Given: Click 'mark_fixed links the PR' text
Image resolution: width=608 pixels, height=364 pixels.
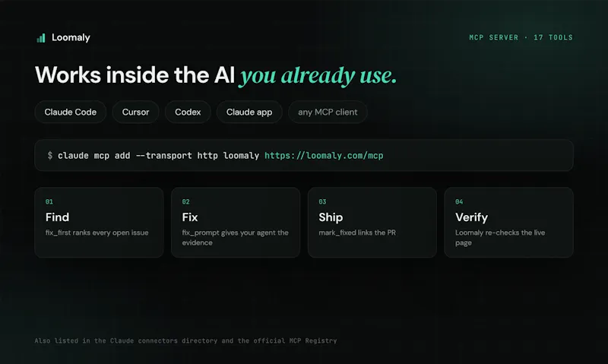Looking at the screenshot, I should (357, 233).
